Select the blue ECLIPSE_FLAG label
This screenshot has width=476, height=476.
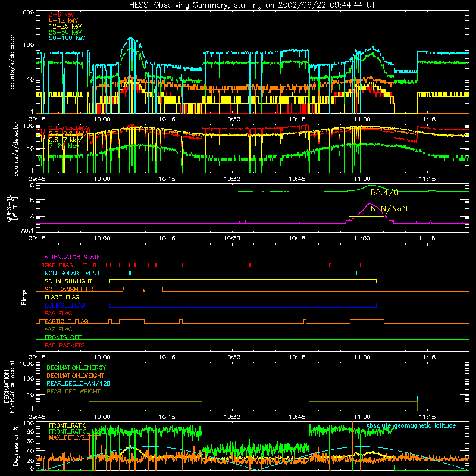pos(65,305)
